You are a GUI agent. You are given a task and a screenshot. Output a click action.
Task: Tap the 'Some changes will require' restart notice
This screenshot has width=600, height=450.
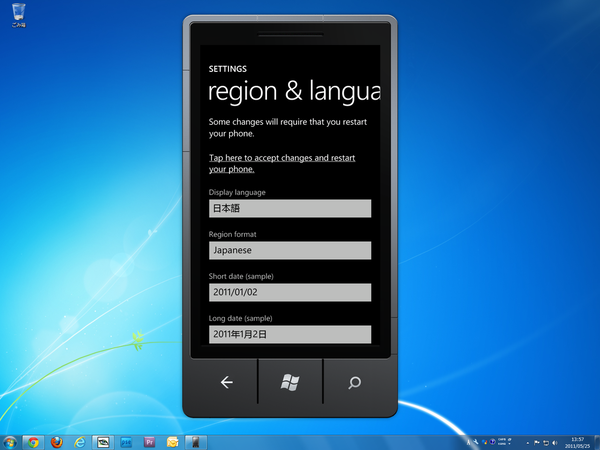click(288, 128)
